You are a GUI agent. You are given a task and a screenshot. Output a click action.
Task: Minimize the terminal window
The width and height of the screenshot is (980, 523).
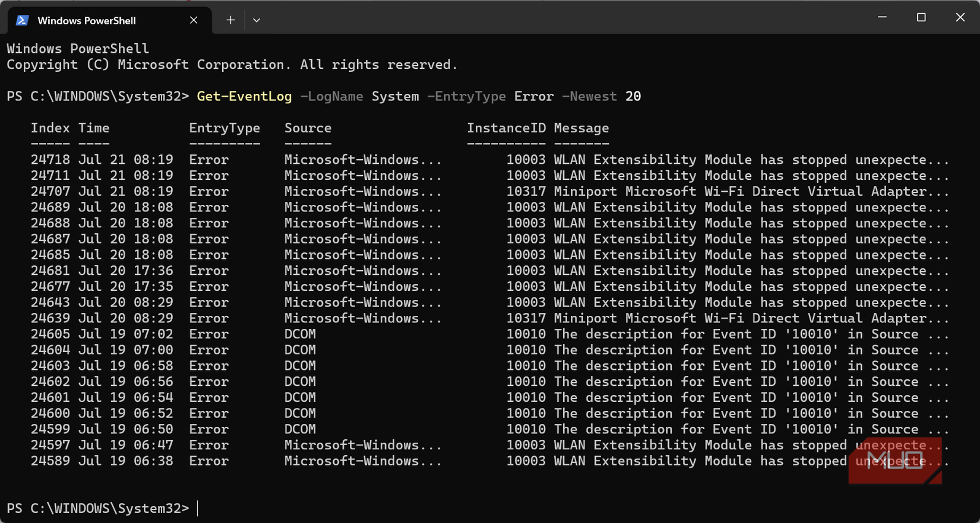[882, 17]
